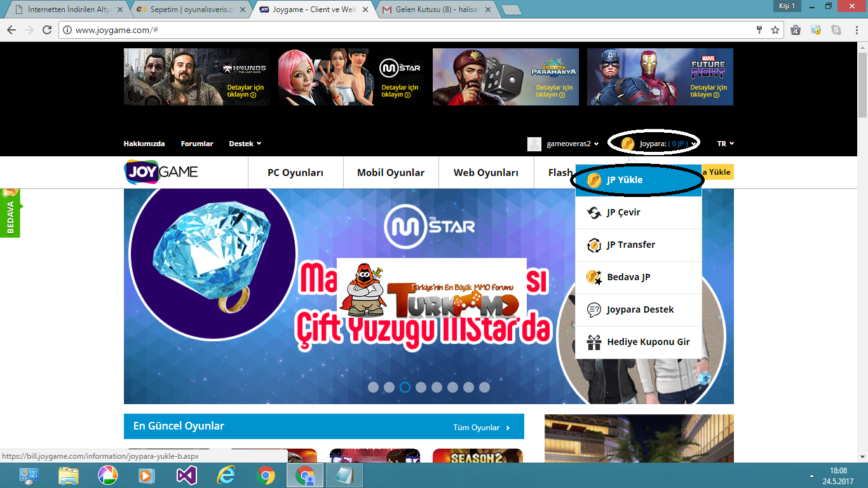Click the gameoveras2 user avatar
Viewport: 868px width, 488px height.
pyautogui.click(x=534, y=144)
